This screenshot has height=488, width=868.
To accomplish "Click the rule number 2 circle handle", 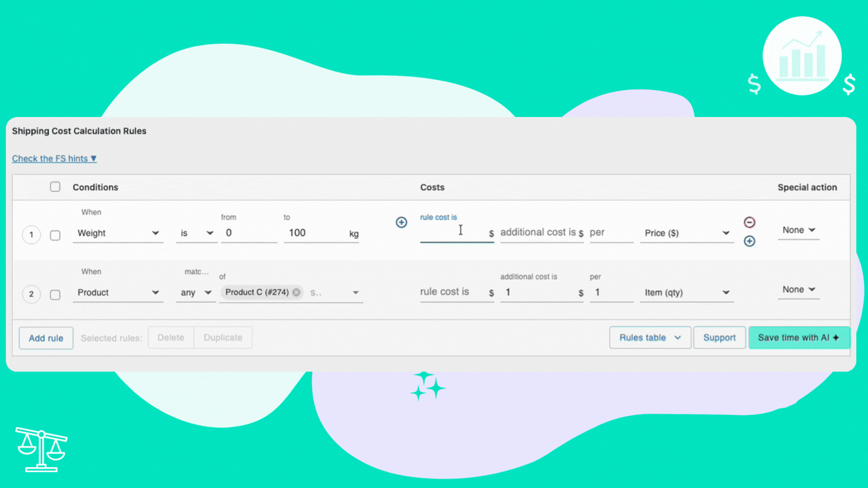I will point(31,294).
